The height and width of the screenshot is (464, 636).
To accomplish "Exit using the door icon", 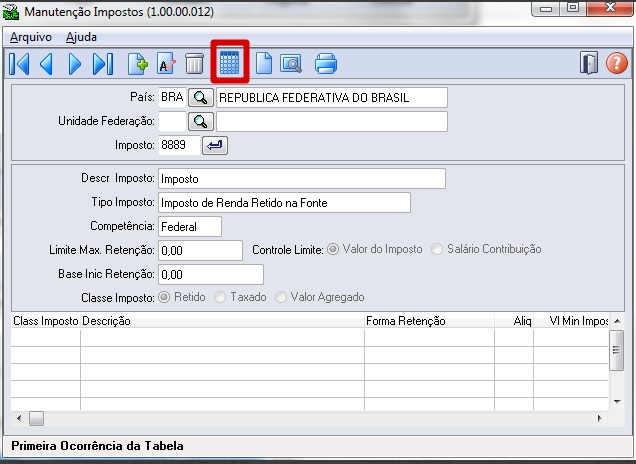I will [x=589, y=63].
